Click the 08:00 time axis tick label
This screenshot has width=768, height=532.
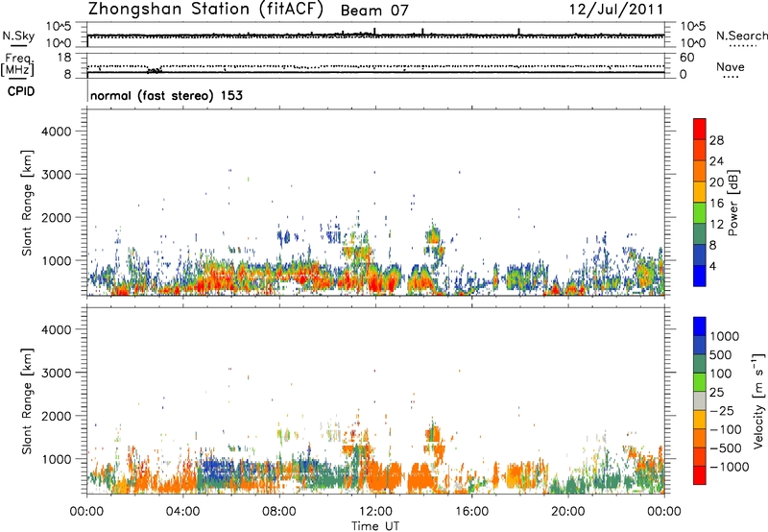(279, 512)
